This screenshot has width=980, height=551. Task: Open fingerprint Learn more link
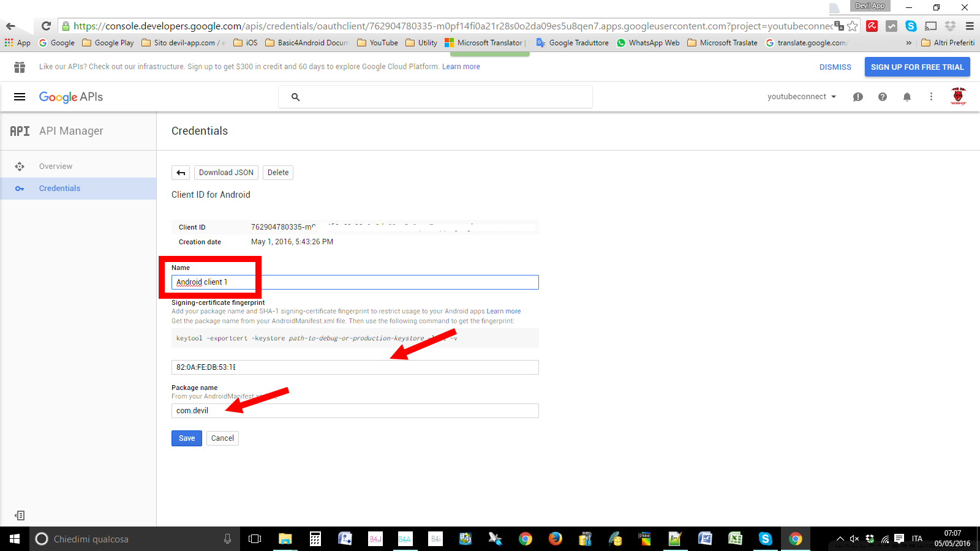503,311
